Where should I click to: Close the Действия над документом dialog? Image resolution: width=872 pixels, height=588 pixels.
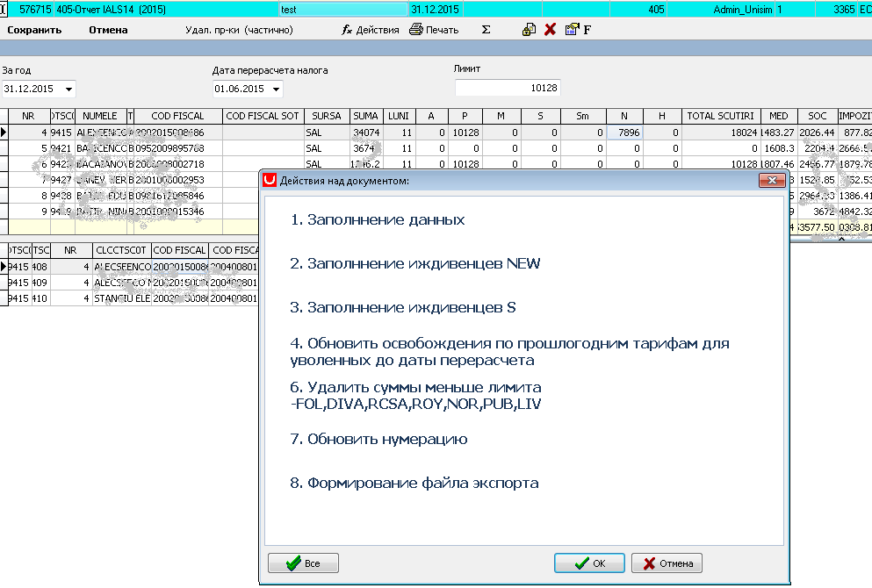pos(772,180)
